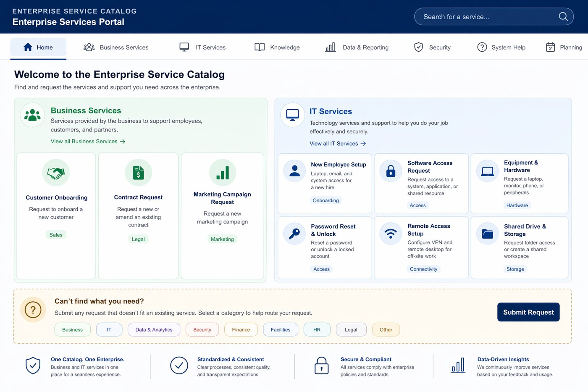Select the Marketing Campaign bar chart icon
This screenshot has width=588, height=392.
(x=222, y=172)
